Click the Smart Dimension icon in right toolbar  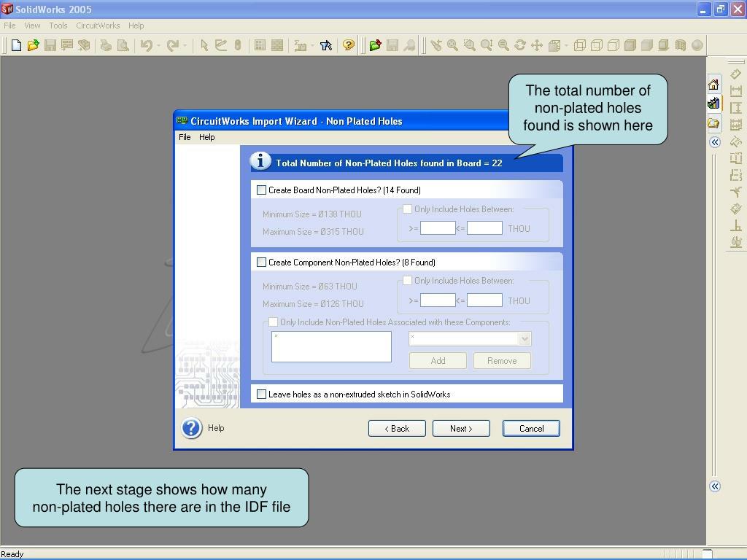coord(736,74)
